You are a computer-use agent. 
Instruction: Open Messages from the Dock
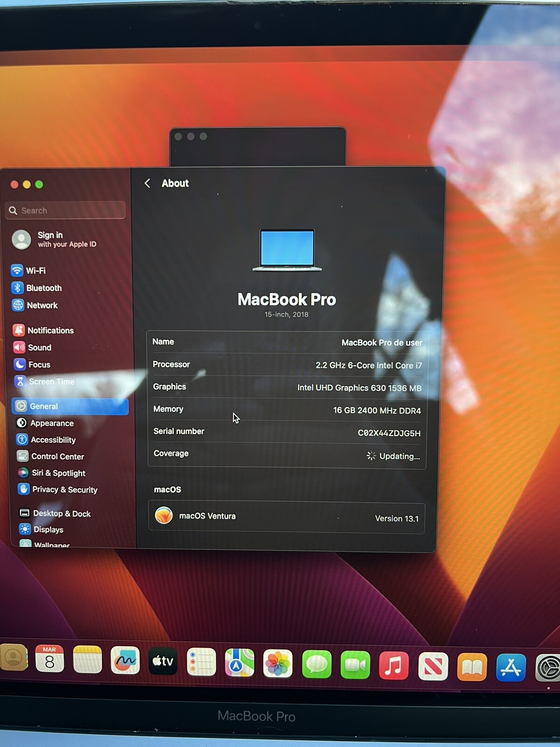click(x=316, y=664)
